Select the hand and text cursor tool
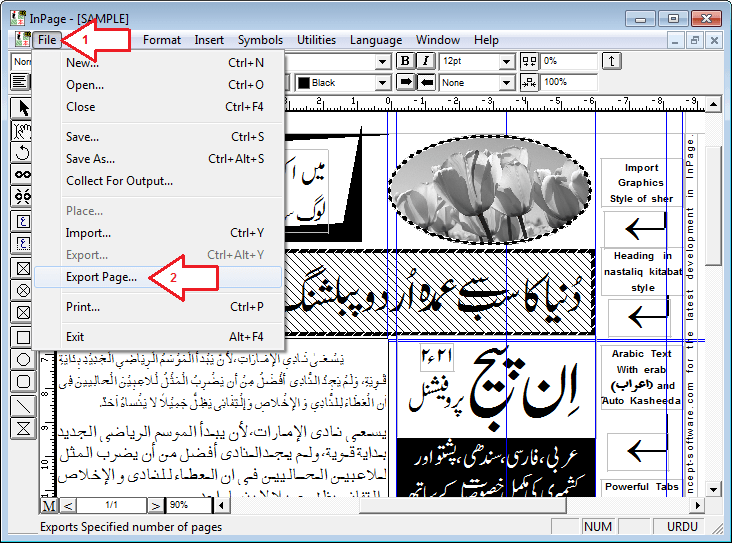Screen dimensions: 732x543 coord(22,131)
